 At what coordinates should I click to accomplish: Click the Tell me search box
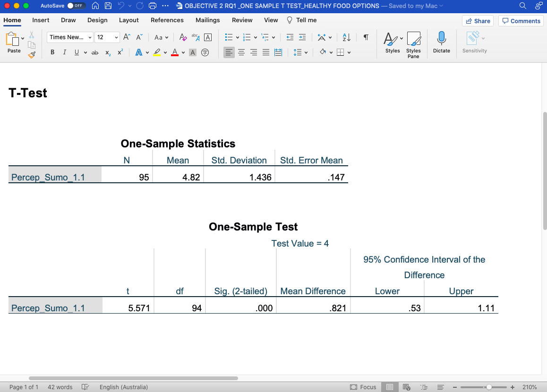pyautogui.click(x=302, y=20)
